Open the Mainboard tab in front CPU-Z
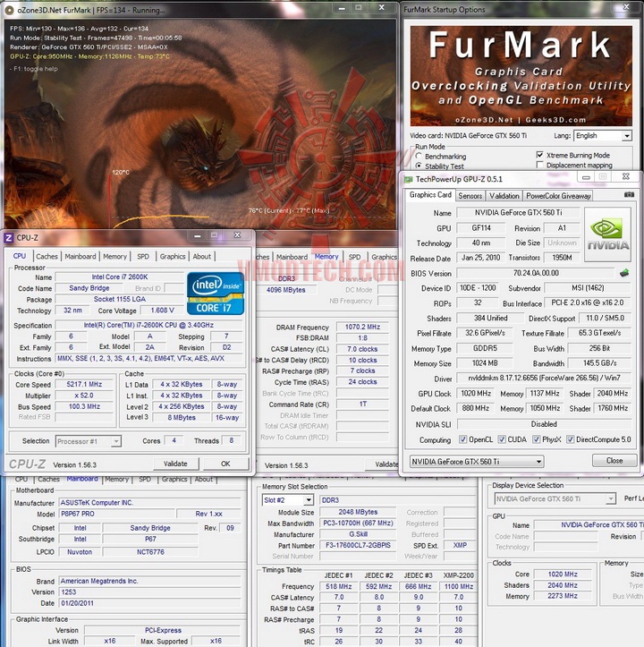644x647 pixels. pyautogui.click(x=80, y=256)
